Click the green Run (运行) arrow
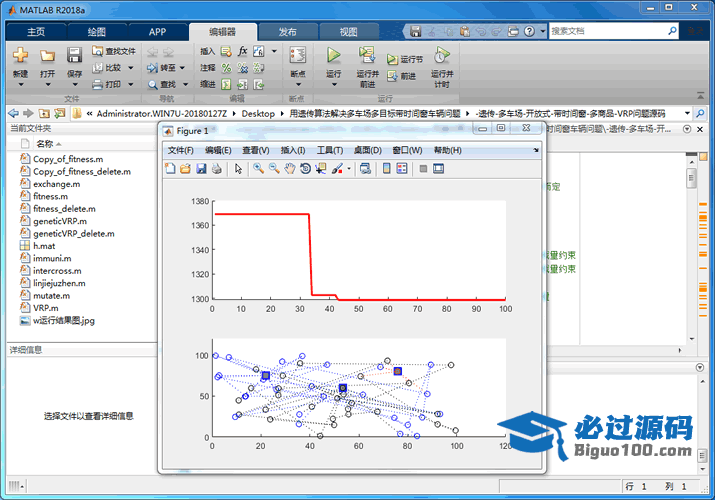The image size is (715, 500). coord(333,55)
